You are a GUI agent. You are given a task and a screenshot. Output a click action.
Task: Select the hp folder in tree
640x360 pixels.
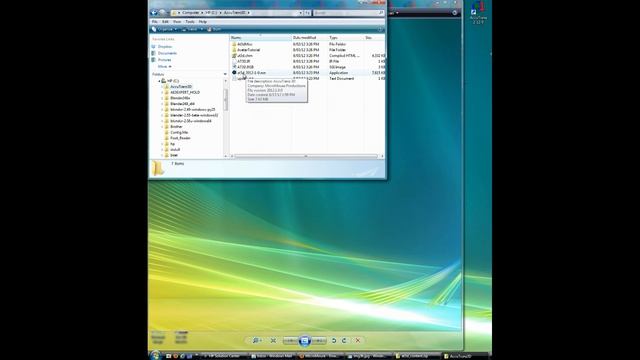(172, 144)
